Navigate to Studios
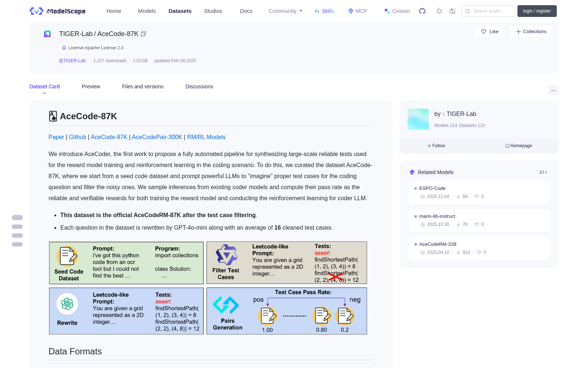The height and width of the screenshot is (368, 588). coord(213,11)
